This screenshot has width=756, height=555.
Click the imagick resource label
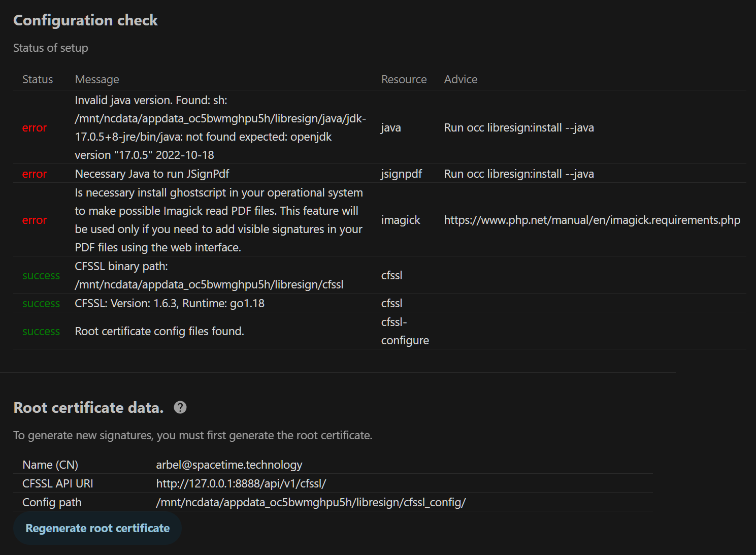click(401, 220)
